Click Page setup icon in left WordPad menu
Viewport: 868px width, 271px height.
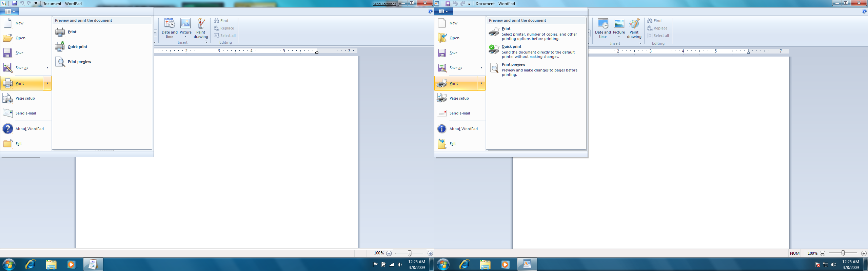(x=7, y=98)
